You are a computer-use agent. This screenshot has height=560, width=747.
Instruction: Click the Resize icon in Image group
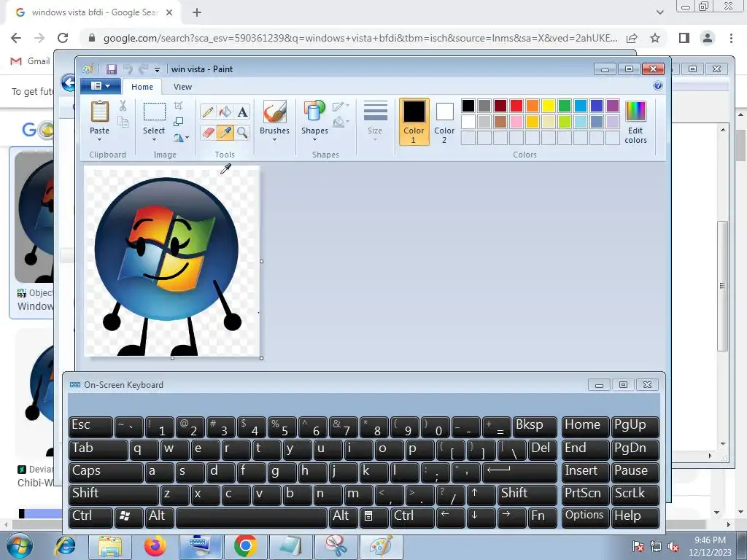point(178,122)
